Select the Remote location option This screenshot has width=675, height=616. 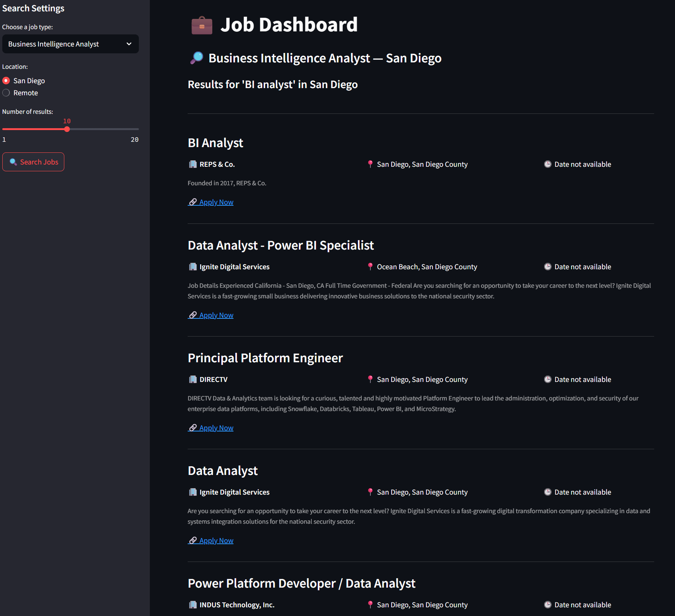click(x=6, y=93)
